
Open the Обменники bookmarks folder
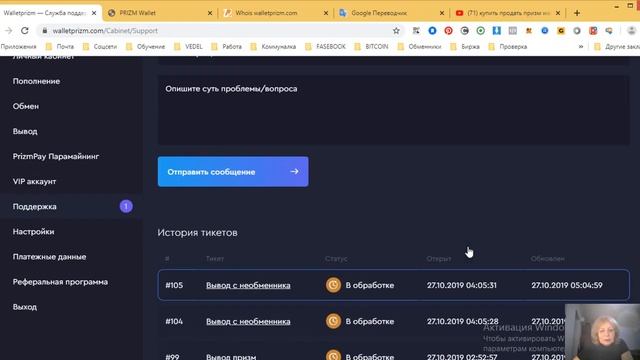pos(420,47)
